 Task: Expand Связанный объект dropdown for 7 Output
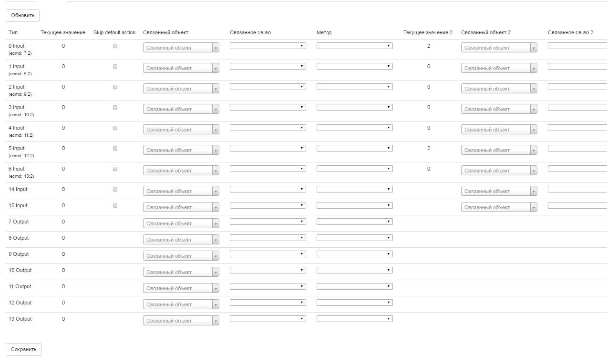pyautogui.click(x=181, y=223)
